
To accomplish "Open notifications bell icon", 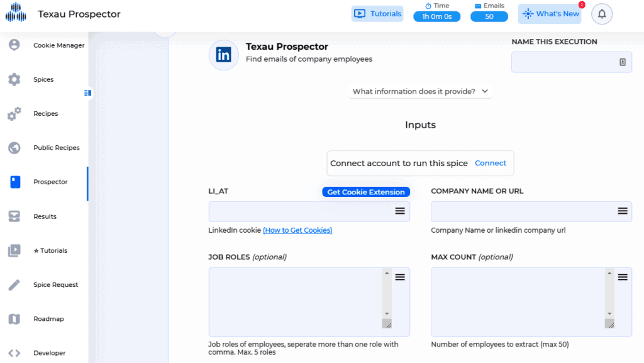I will coord(602,14).
